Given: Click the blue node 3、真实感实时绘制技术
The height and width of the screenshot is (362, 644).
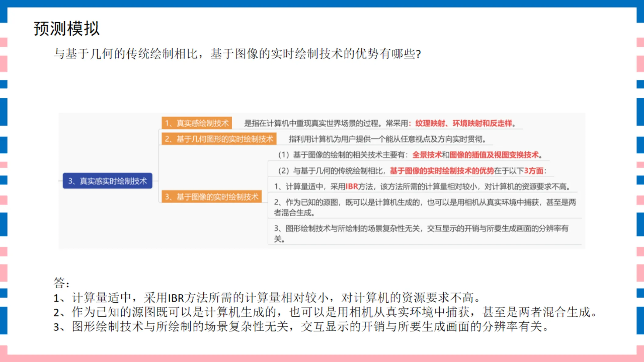Looking at the screenshot, I should [x=107, y=181].
